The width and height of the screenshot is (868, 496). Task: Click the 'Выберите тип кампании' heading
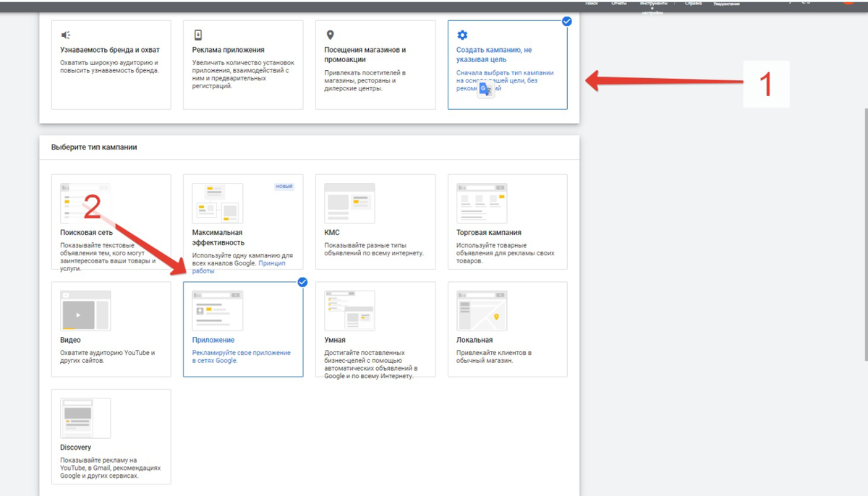coord(94,147)
